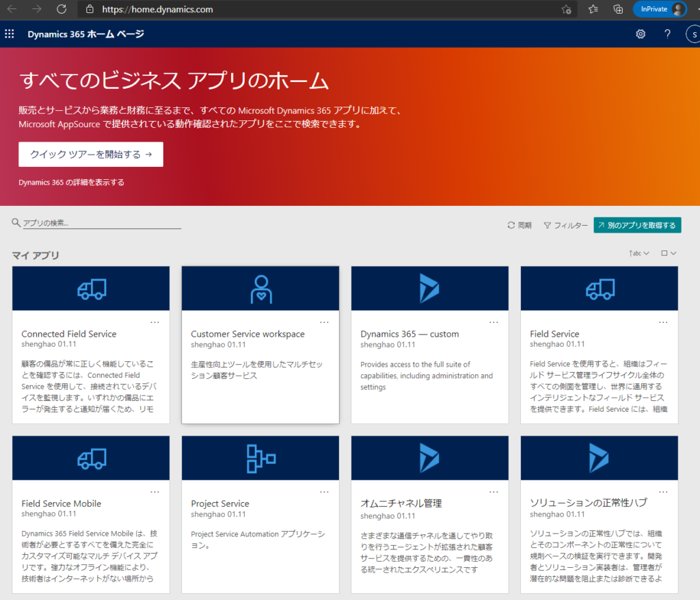The width and height of the screenshot is (700, 600).
Task: Open the ソリューションの正常性ハブ app title
Action: pyautogui.click(x=589, y=503)
